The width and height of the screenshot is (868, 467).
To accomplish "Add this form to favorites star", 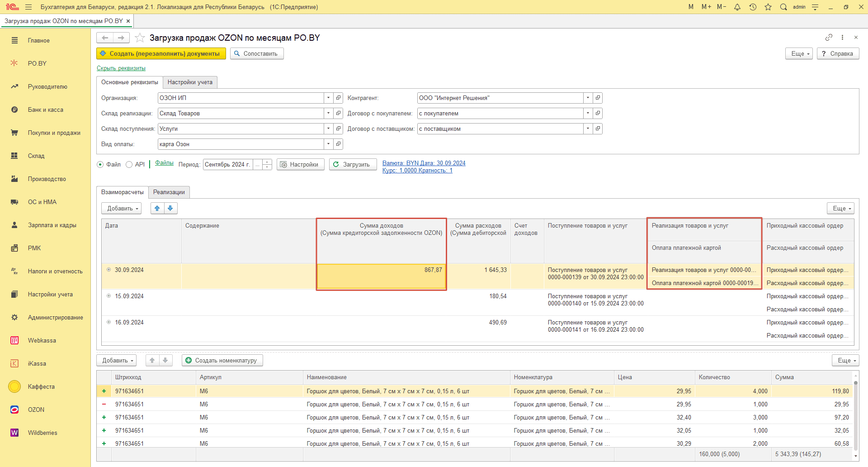I will pos(140,38).
